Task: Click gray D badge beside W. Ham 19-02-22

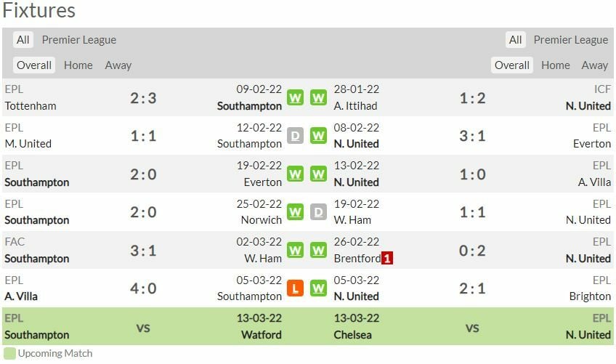Action: (x=319, y=212)
